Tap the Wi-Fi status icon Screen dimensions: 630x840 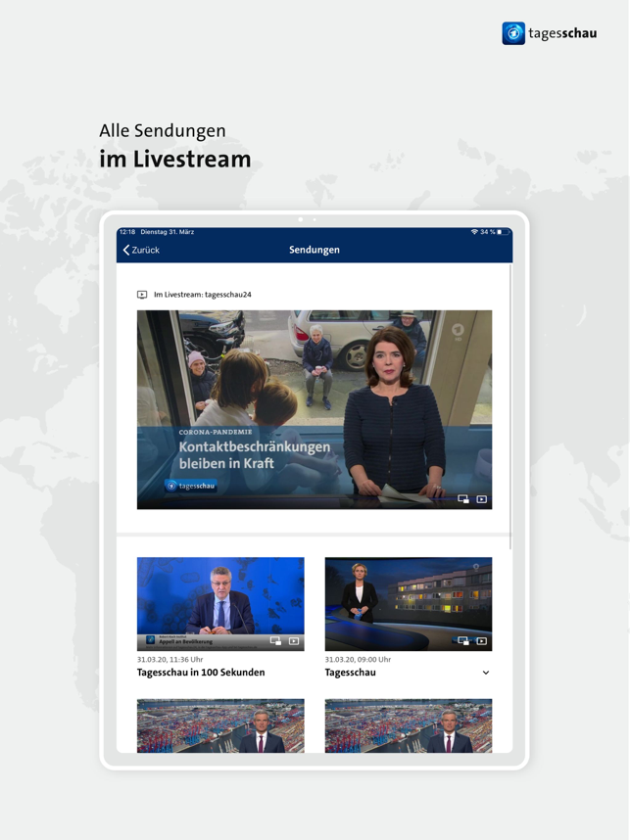[x=474, y=232]
